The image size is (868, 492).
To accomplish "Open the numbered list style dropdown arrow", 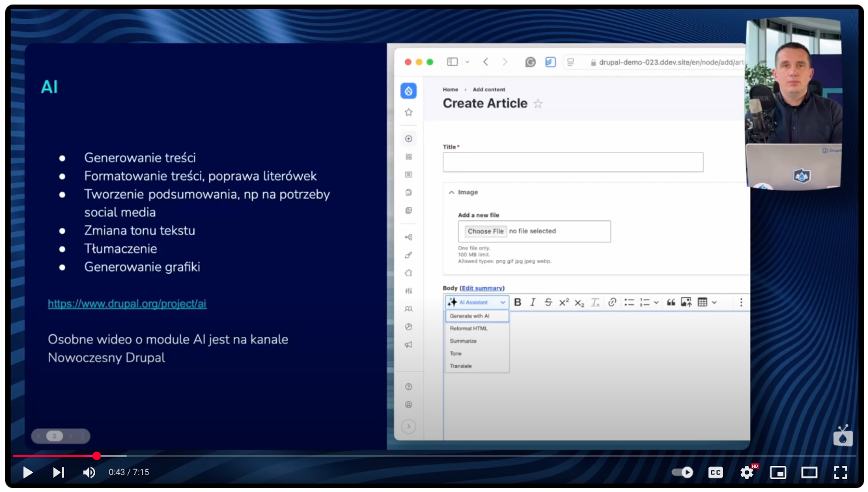I will 656,302.
